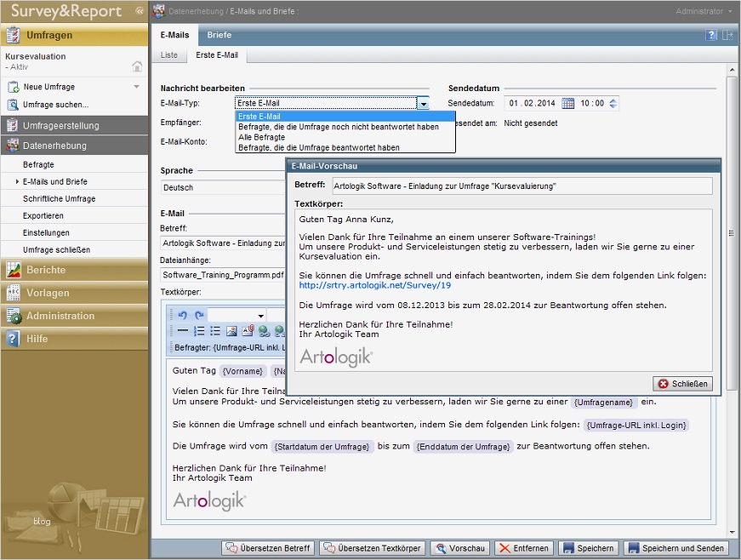The image size is (741, 560).
Task: Click the home icon beside Kursevaluation
Action: (x=137, y=66)
